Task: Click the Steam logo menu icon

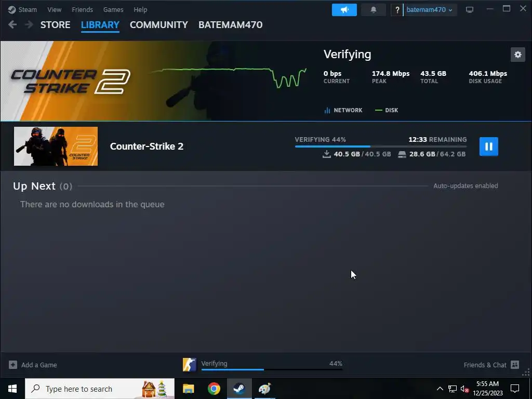Action: pos(12,9)
